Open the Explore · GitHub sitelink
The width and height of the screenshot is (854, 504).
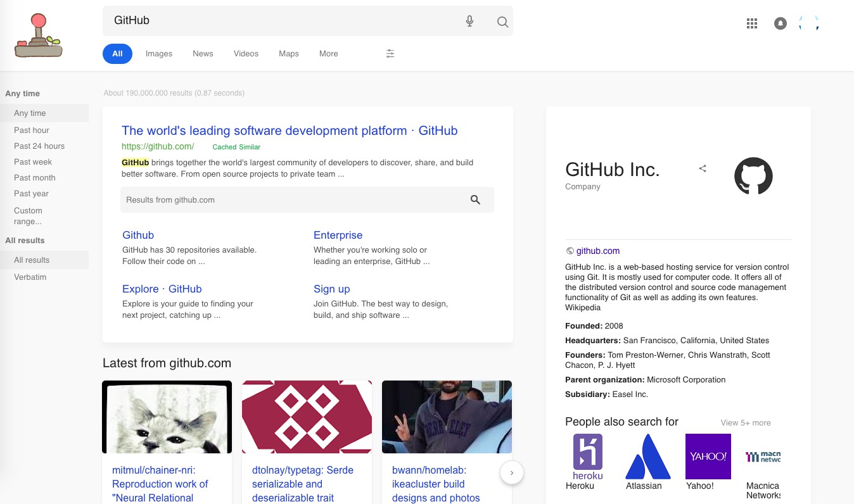(x=162, y=289)
